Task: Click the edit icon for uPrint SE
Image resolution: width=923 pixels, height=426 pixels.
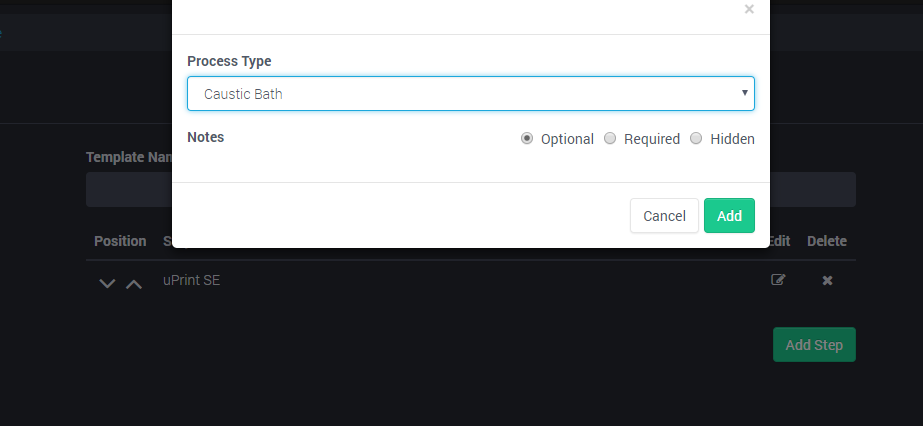Action: pos(778,280)
